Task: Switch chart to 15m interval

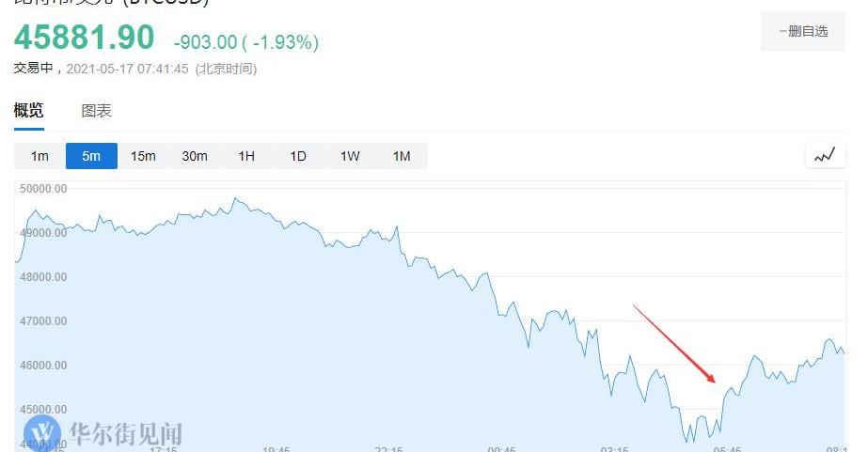Action: pos(143,156)
